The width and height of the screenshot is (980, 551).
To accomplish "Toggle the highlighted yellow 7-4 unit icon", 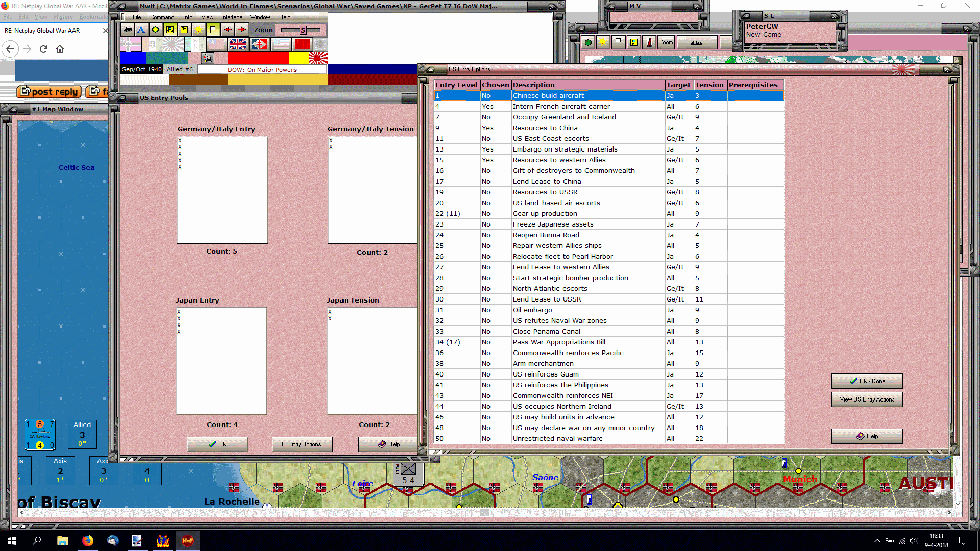I will (170, 30).
